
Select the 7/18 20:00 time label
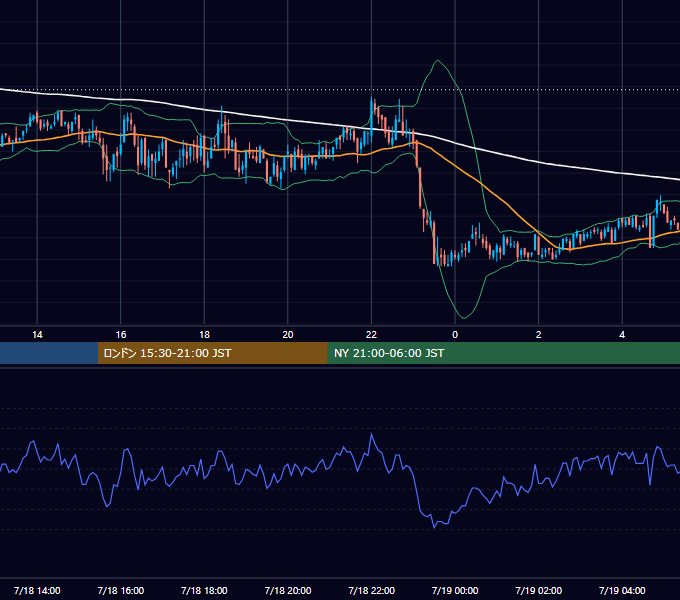point(288,590)
